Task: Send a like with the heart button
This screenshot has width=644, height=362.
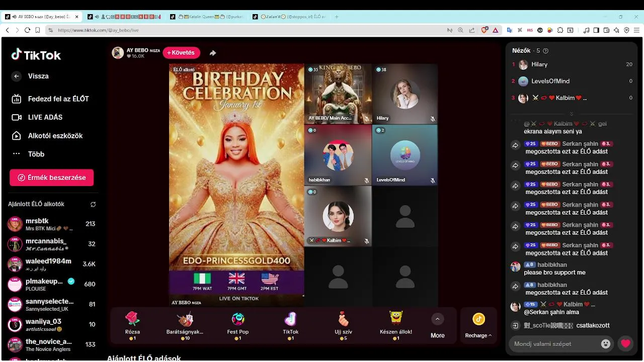Action: click(625, 344)
